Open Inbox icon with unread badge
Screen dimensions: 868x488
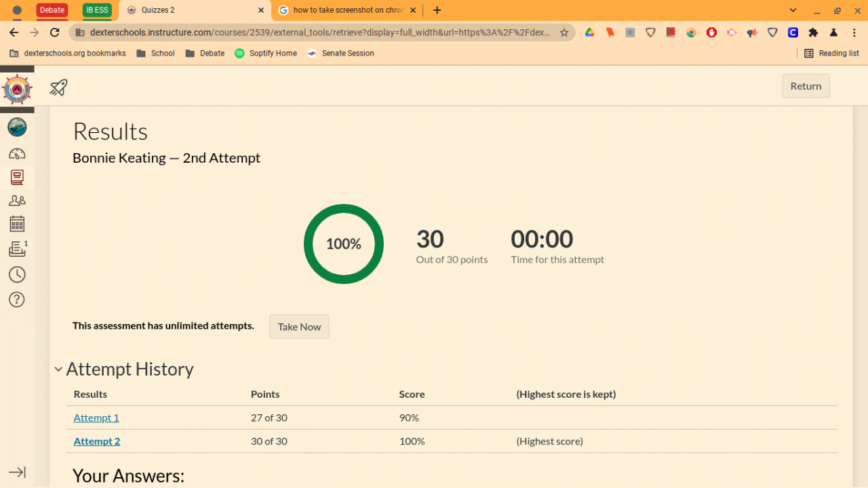pos(17,249)
